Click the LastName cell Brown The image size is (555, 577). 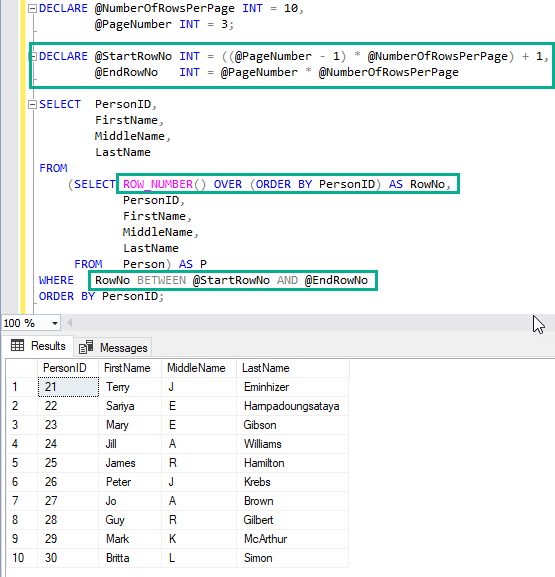pos(293,501)
